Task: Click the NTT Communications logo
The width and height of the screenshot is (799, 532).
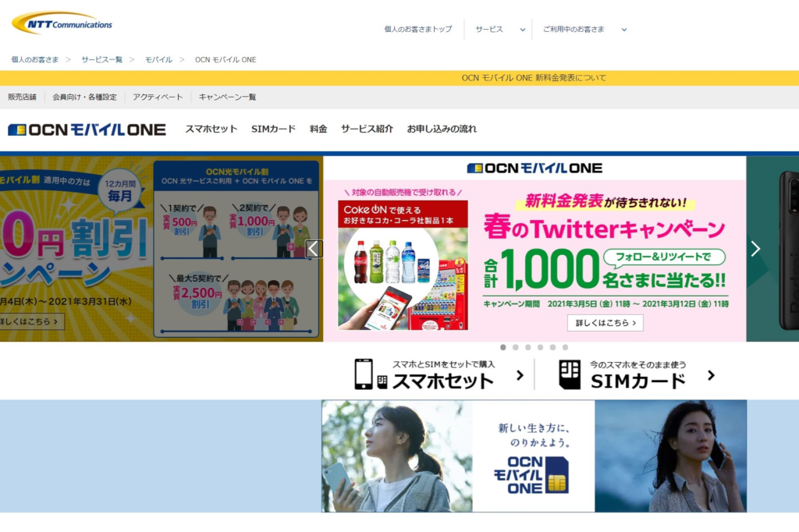Action: pos(62,23)
